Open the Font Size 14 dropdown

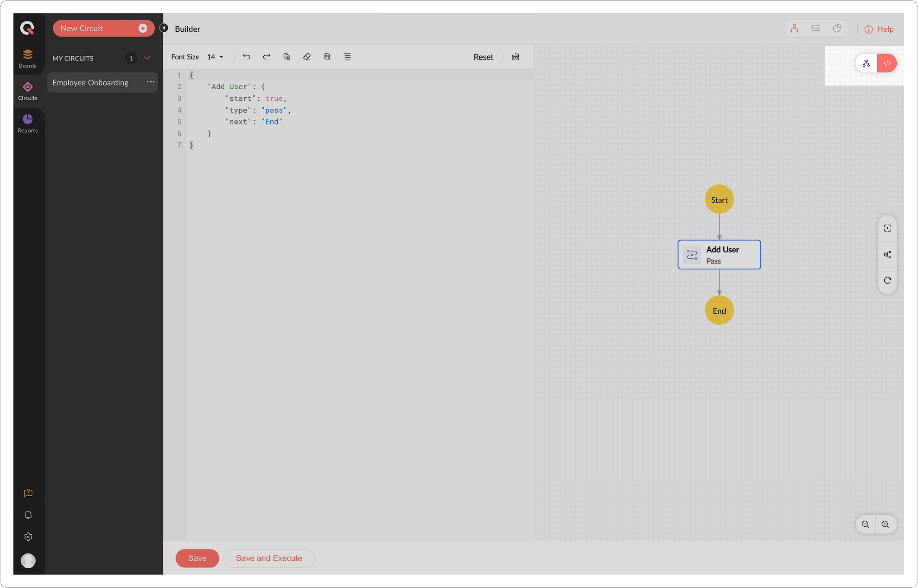(x=215, y=57)
